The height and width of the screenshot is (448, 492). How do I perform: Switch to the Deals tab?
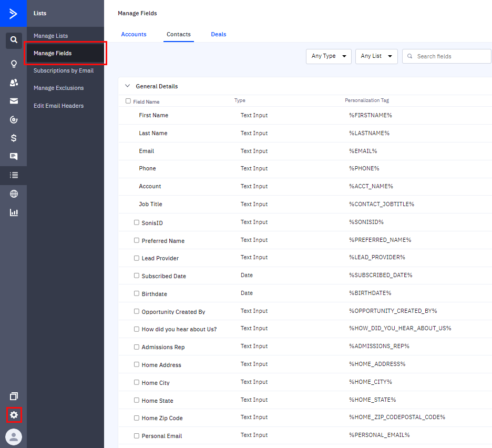click(x=219, y=34)
